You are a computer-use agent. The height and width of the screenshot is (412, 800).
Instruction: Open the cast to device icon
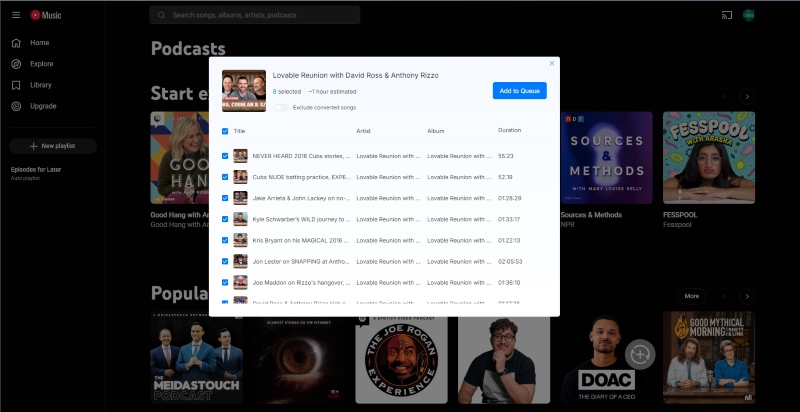click(x=727, y=15)
